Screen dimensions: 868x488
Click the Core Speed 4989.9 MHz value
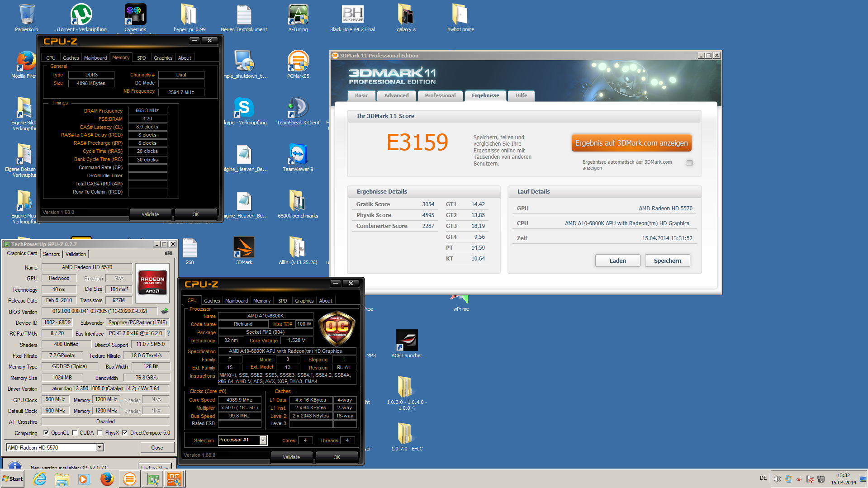240,400
